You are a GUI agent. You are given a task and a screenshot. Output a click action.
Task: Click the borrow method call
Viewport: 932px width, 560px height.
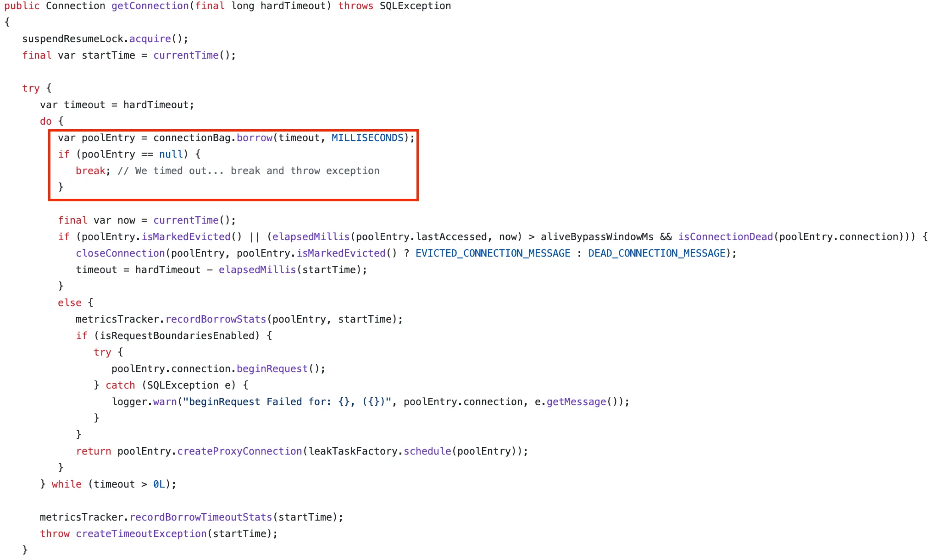255,138
